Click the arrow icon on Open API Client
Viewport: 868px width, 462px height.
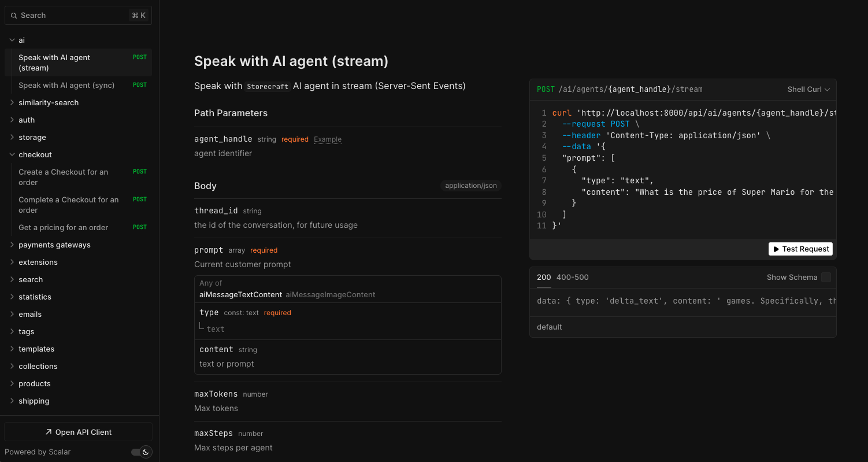pyautogui.click(x=49, y=432)
